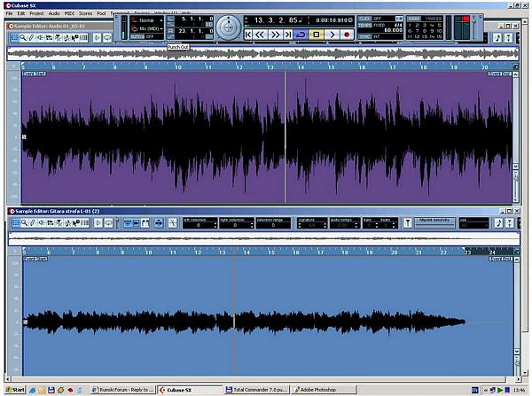This screenshot has width=532, height=396.
Task: Open the Mix (MIDI) cycle record dropdown
Action: 148,28
